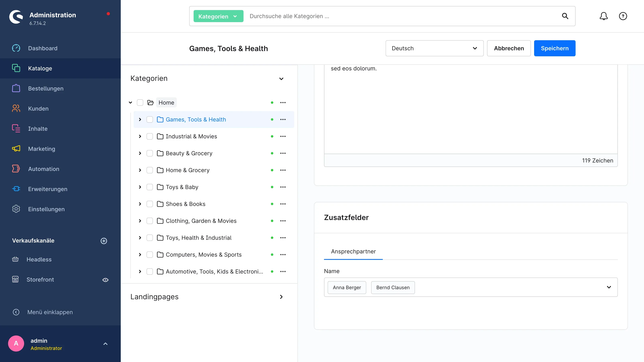Select the Automotive, Tools, Kids category
This screenshot has height=362, width=644.
tap(214, 271)
